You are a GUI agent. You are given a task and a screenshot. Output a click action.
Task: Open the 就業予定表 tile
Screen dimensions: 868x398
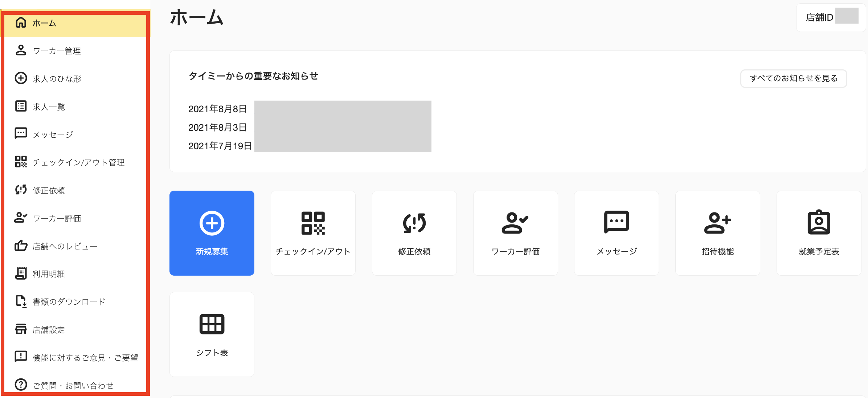[x=819, y=233]
